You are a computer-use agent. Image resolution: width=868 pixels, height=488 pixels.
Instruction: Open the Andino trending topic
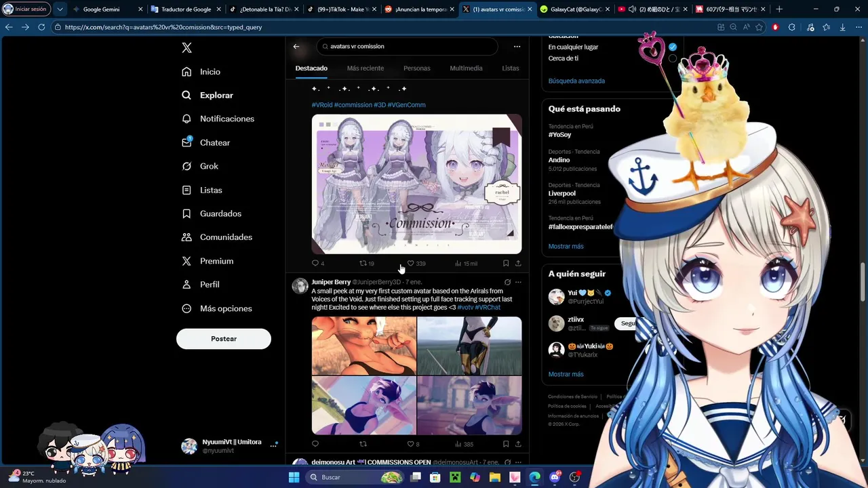(x=559, y=160)
